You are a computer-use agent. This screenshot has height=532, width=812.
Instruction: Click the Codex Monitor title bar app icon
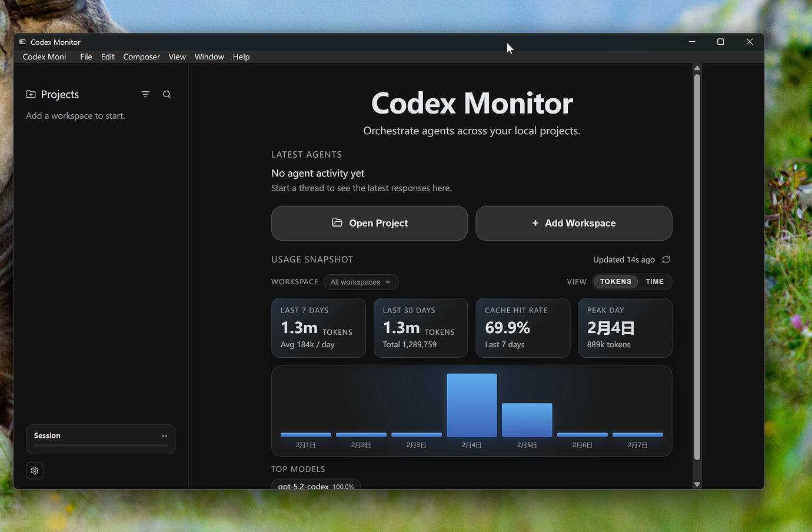tap(22, 42)
